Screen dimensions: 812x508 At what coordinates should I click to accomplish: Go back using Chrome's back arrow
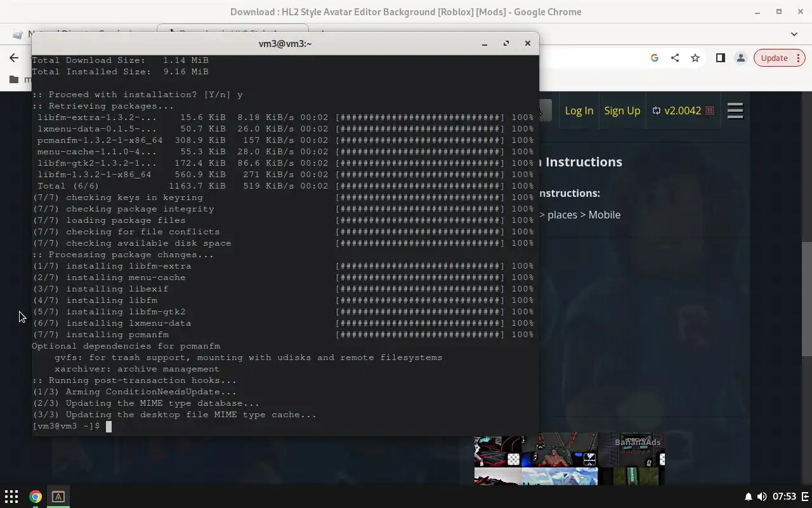click(x=14, y=58)
